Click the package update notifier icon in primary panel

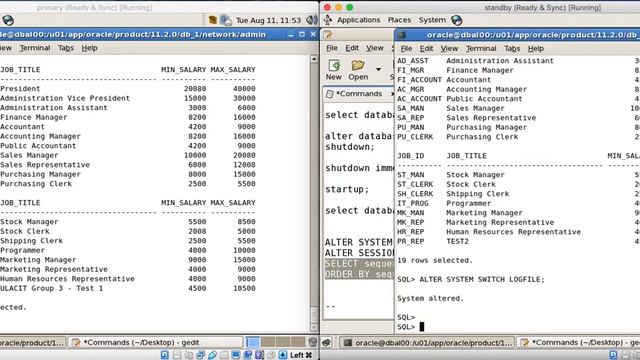point(213,20)
